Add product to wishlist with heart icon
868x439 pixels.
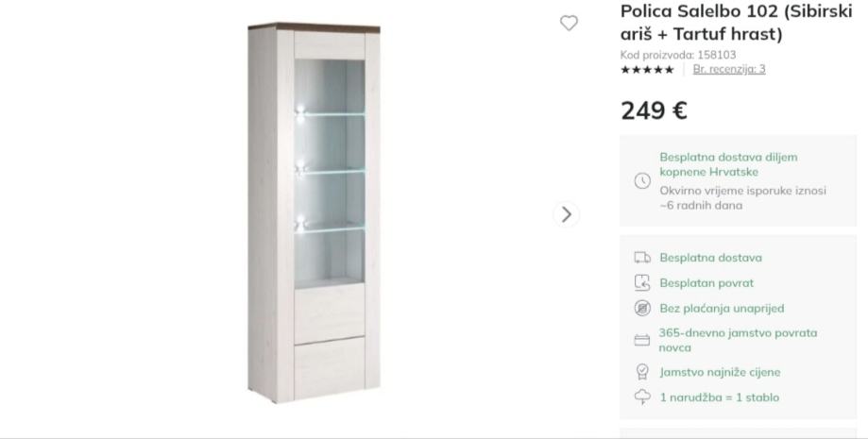pos(569,24)
